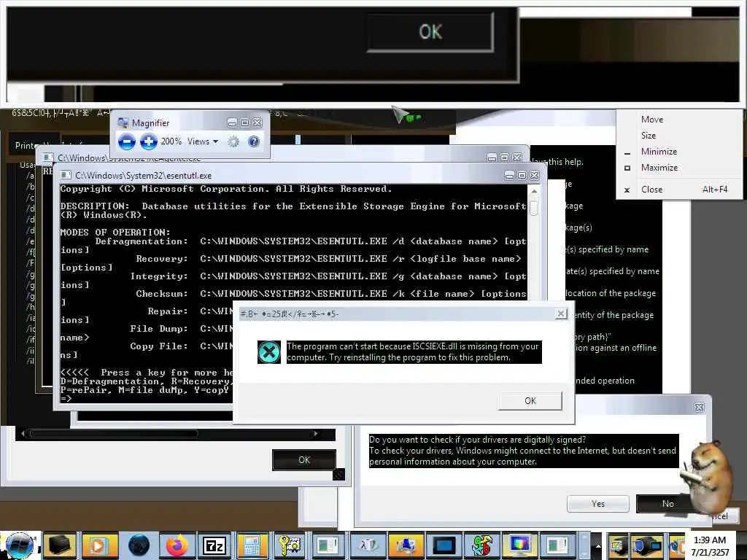Viewport: 747px width, 560px height.
Task: Open the keys certificate taskbar icon
Action: [290, 545]
